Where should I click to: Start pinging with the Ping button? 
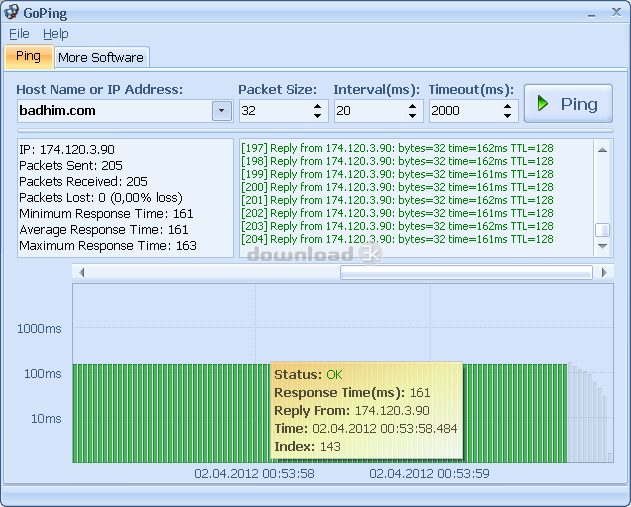click(567, 104)
